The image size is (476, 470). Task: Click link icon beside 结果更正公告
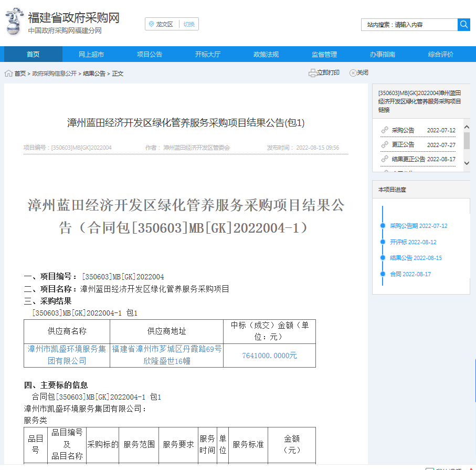385,159
